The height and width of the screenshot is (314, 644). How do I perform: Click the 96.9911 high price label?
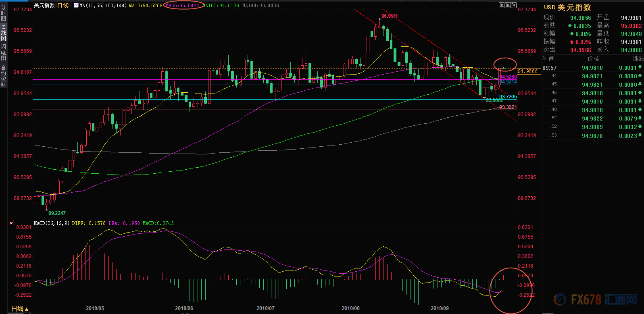pos(390,16)
